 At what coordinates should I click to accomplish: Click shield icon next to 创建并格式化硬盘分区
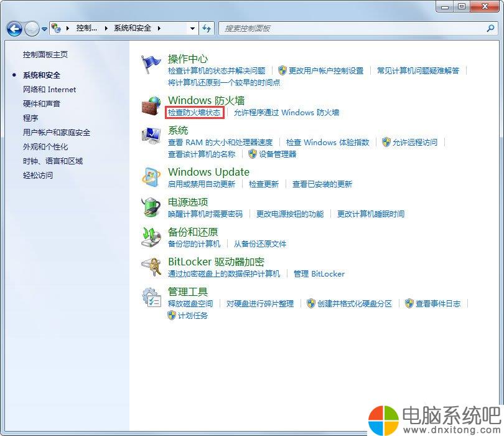coord(310,303)
